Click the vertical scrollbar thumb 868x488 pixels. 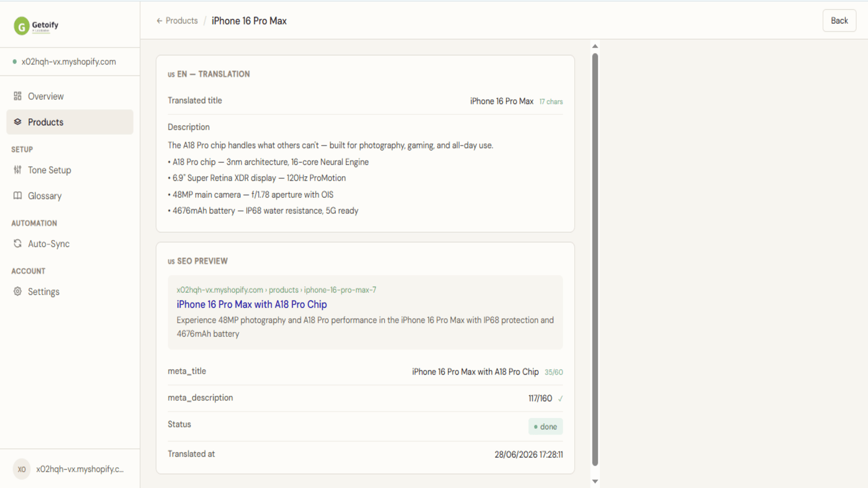coord(595,259)
